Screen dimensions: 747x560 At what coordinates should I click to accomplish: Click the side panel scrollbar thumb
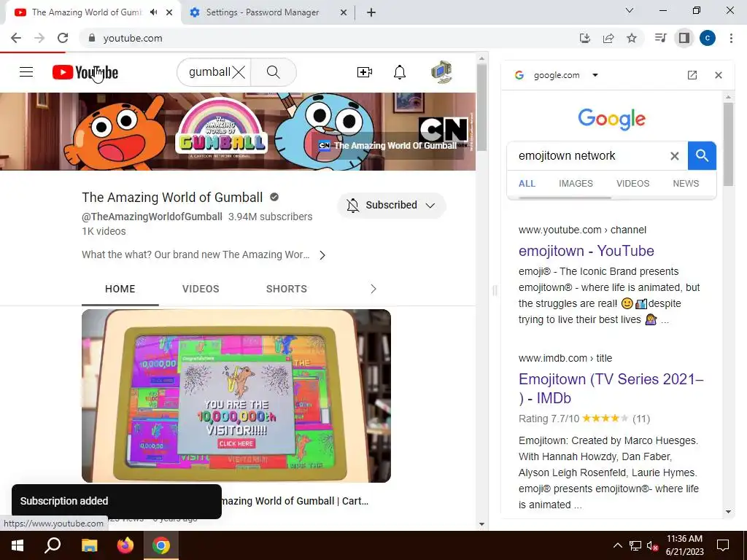tap(728, 144)
